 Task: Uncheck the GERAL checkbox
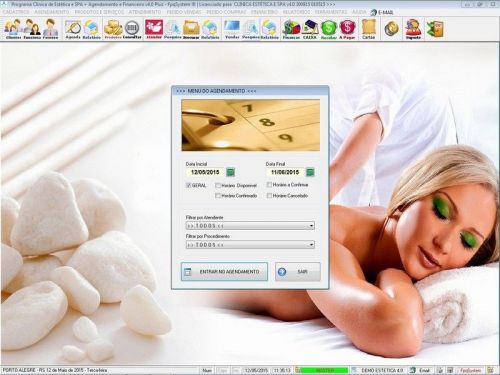188,185
